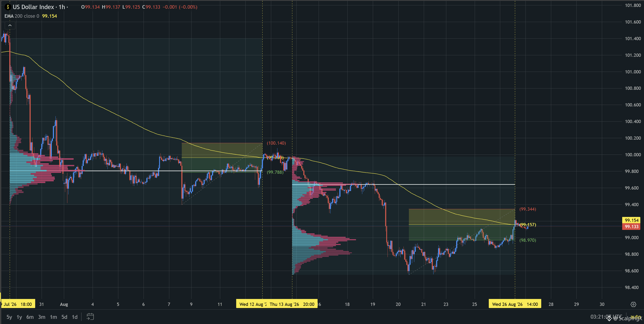Click the close value C99.133
This screenshot has width=644, height=324.
(x=151, y=7)
